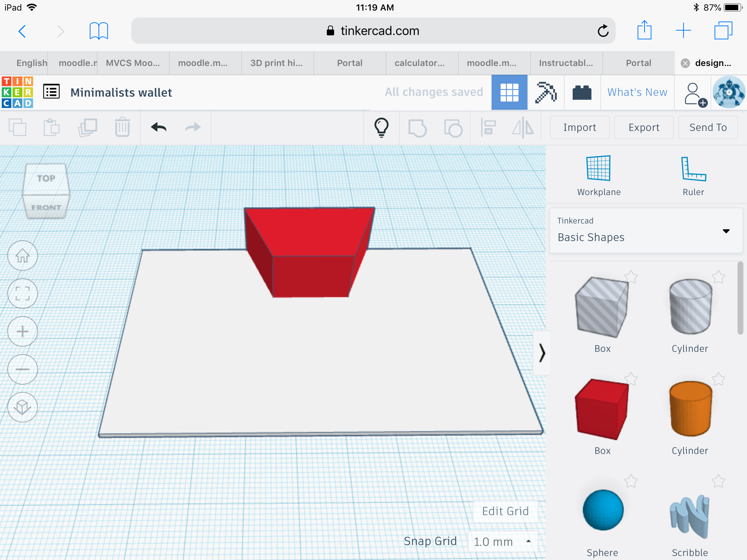Invite a collaborator with add-person icon
This screenshot has width=747, height=560.
click(x=695, y=94)
